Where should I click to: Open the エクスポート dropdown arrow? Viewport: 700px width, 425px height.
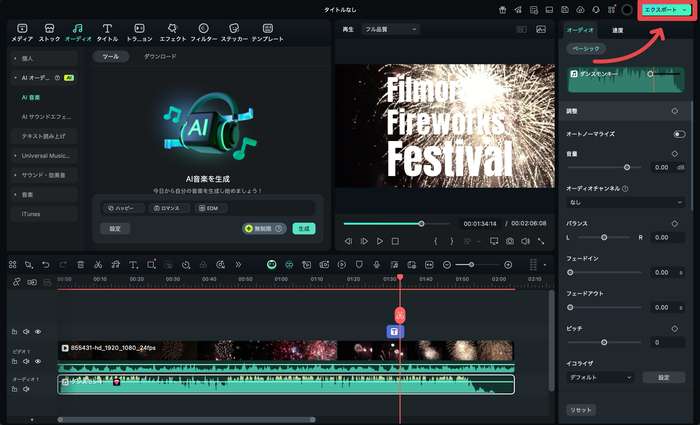(x=685, y=10)
